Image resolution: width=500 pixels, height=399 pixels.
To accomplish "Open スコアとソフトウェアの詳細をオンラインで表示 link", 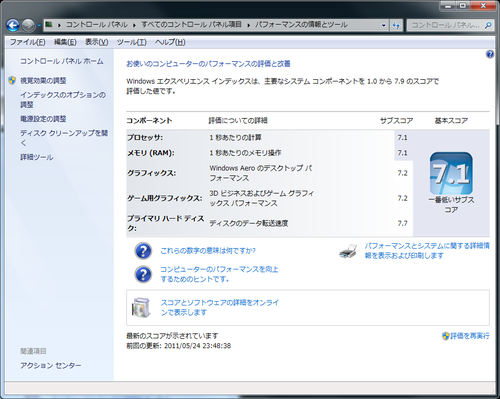I will pos(220,307).
